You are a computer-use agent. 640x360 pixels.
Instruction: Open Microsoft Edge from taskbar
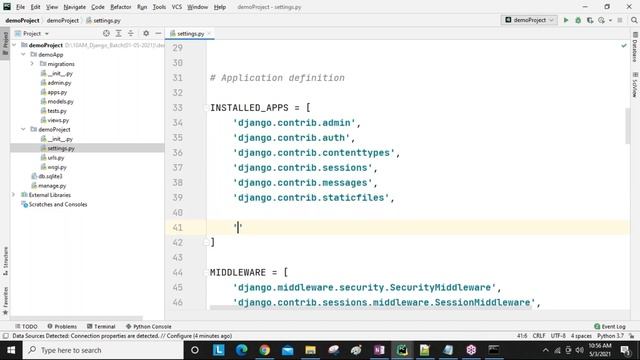coord(242,350)
